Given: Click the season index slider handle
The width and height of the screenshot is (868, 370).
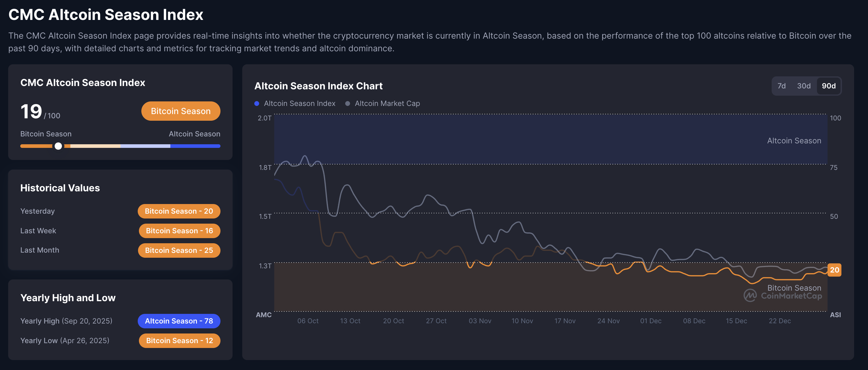Looking at the screenshot, I should click(58, 146).
